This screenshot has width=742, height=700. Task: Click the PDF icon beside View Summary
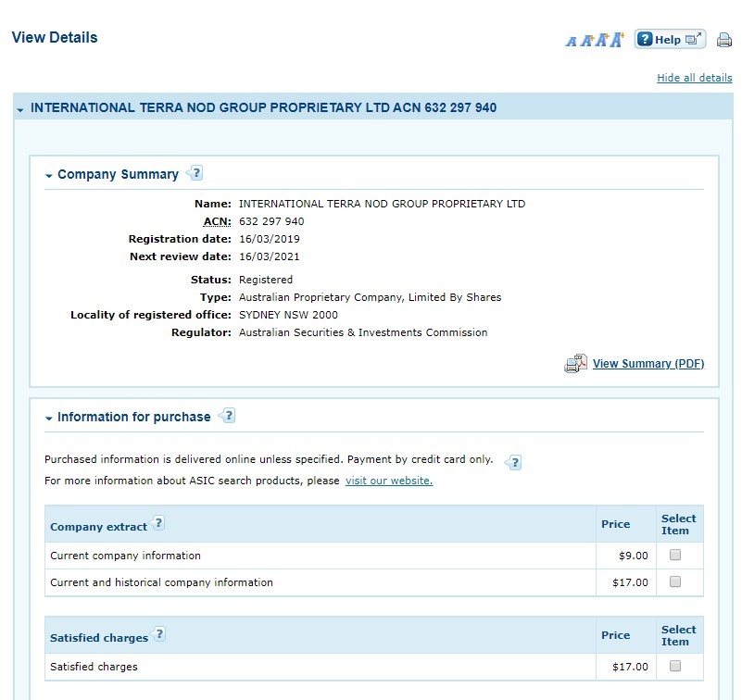[x=575, y=364]
